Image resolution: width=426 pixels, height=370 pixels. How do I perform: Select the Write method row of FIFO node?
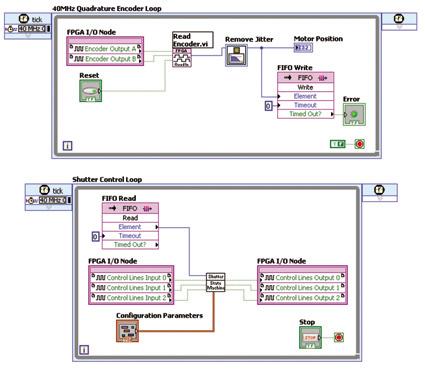305,87
